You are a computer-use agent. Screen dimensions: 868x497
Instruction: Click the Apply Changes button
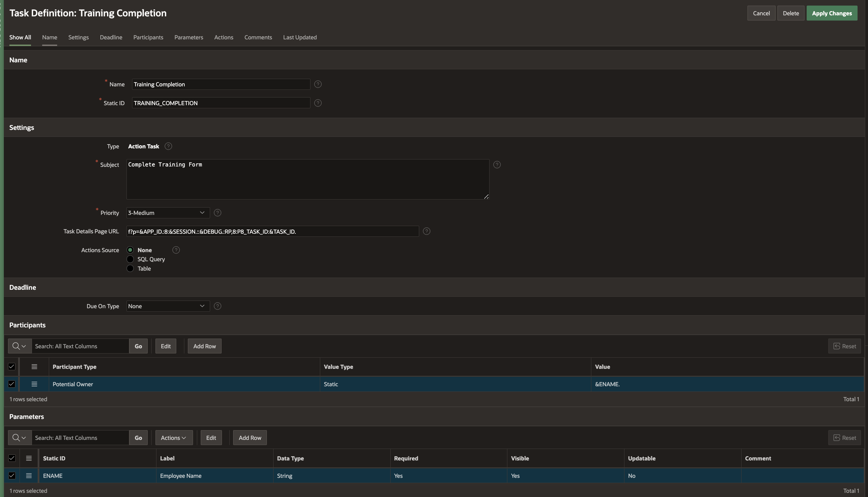(x=831, y=13)
